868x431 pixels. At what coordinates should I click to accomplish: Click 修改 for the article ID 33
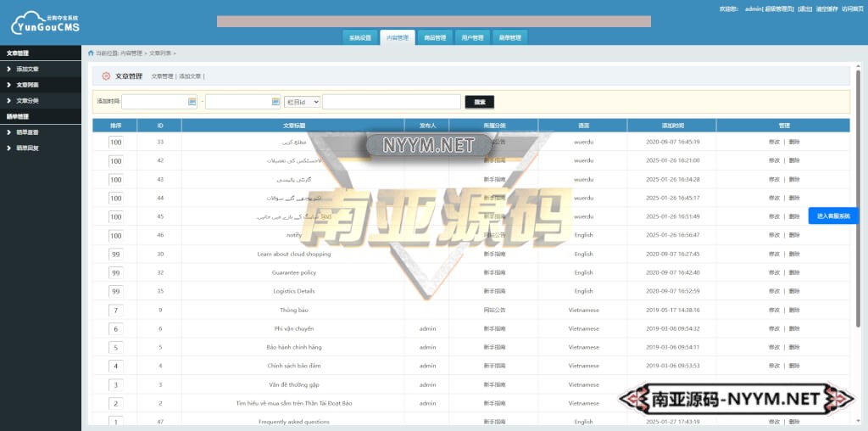coord(774,142)
